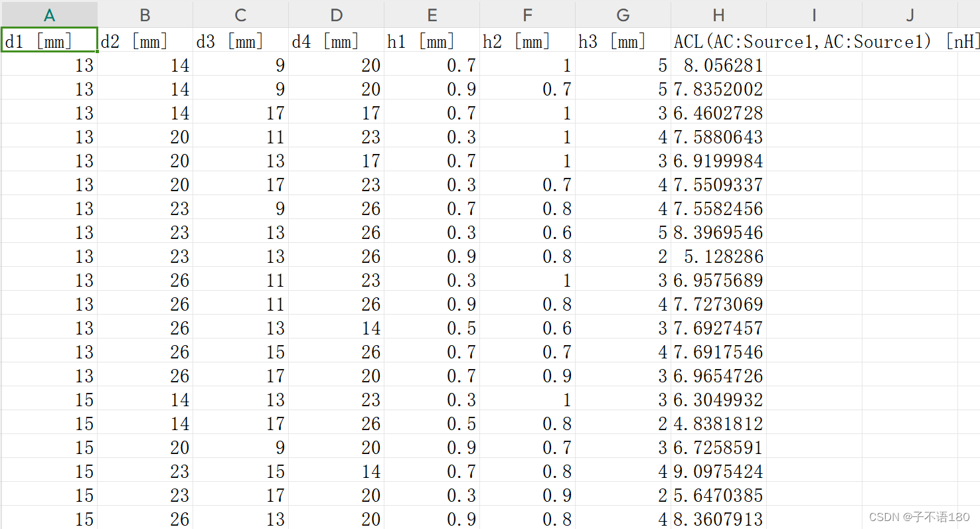Select column J header
Image resolution: width=980 pixels, height=529 pixels.
(909, 15)
